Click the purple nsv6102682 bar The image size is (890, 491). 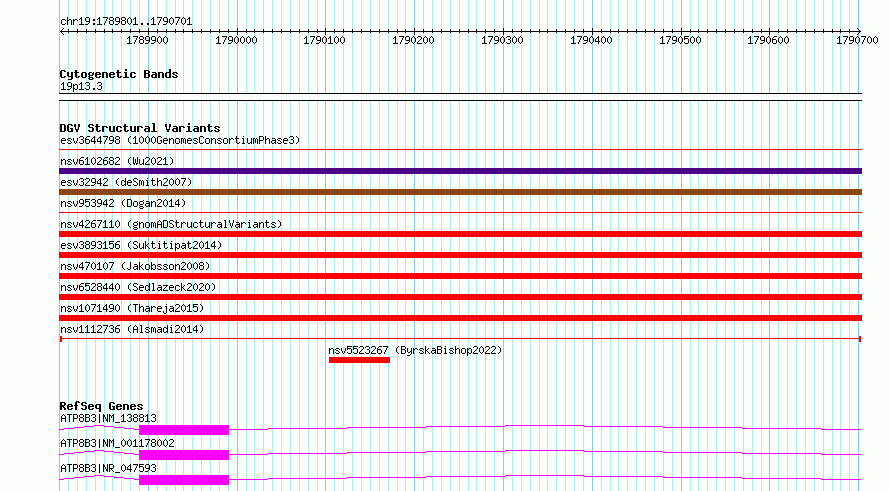pos(460,171)
